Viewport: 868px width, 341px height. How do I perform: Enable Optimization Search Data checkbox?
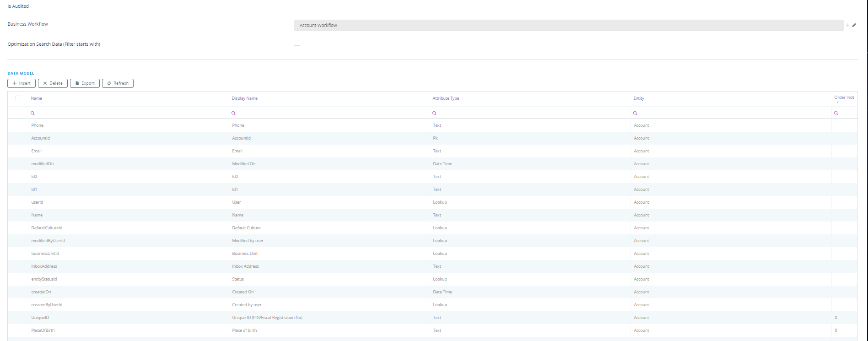click(x=297, y=43)
